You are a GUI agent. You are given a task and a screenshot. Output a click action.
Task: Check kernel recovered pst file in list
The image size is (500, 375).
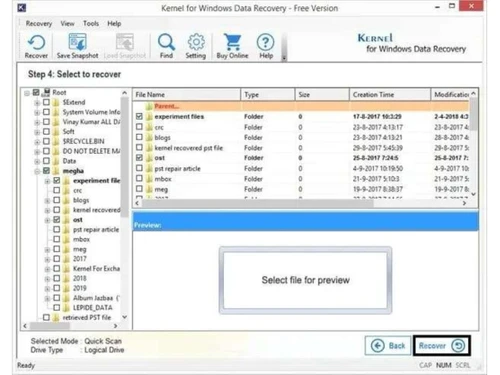pyautogui.click(x=139, y=148)
